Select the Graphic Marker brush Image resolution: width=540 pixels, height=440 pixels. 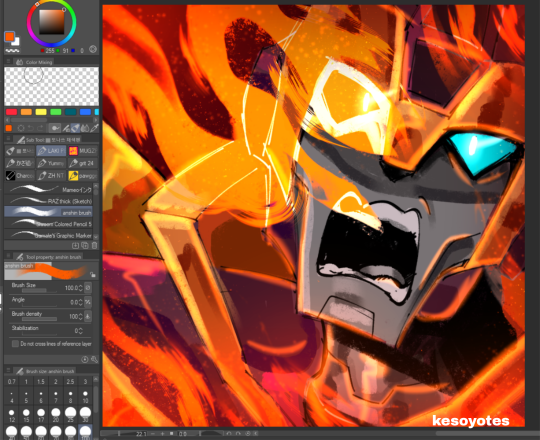click(x=49, y=235)
